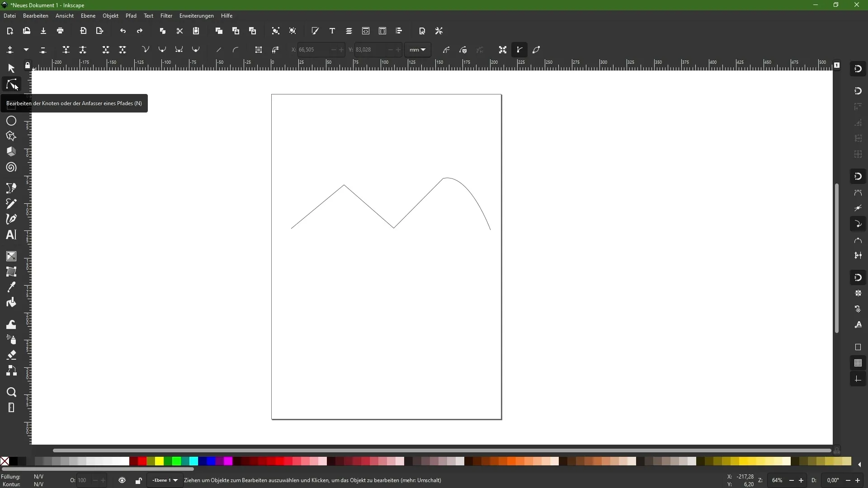Select the Node editing tool
Image resolution: width=868 pixels, height=488 pixels.
coord(11,84)
